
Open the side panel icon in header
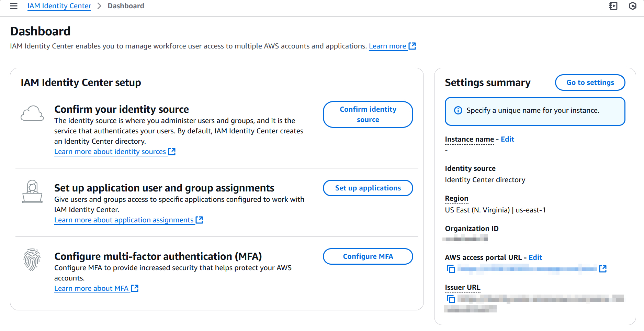pos(613,6)
